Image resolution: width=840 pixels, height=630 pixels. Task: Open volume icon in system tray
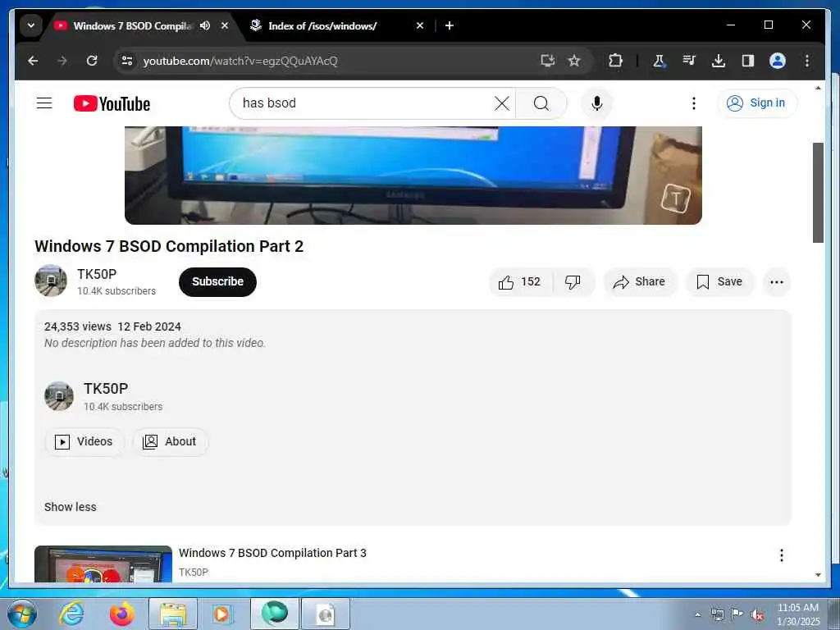point(757,614)
